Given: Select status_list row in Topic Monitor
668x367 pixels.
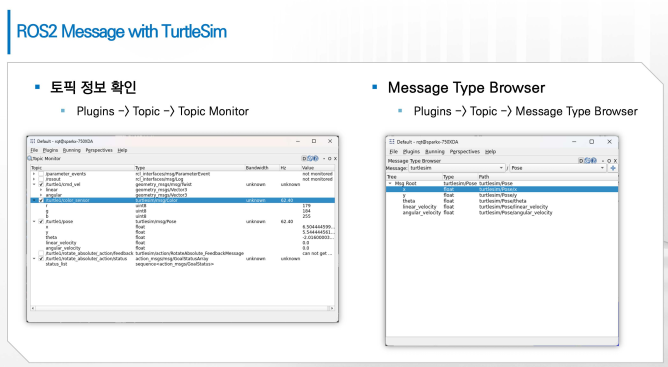Looking at the screenshot, I should pos(183,264).
